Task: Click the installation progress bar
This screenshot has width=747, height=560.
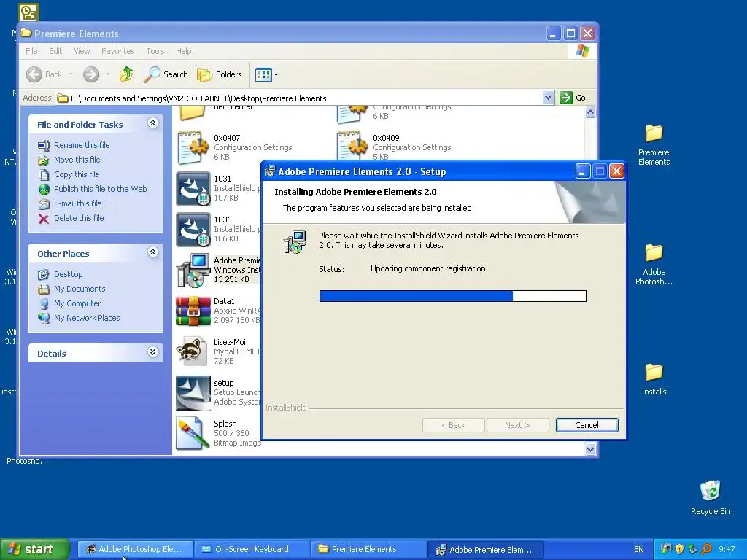Action: [452, 296]
